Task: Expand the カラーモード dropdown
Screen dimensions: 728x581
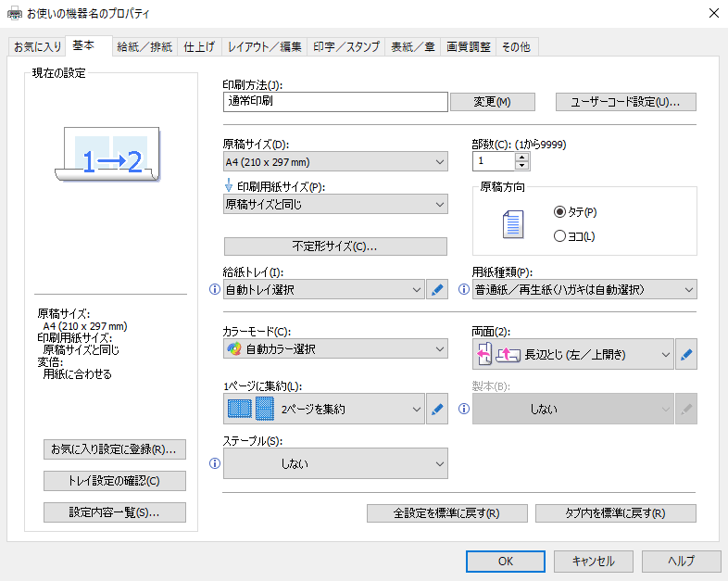Action: click(335, 349)
